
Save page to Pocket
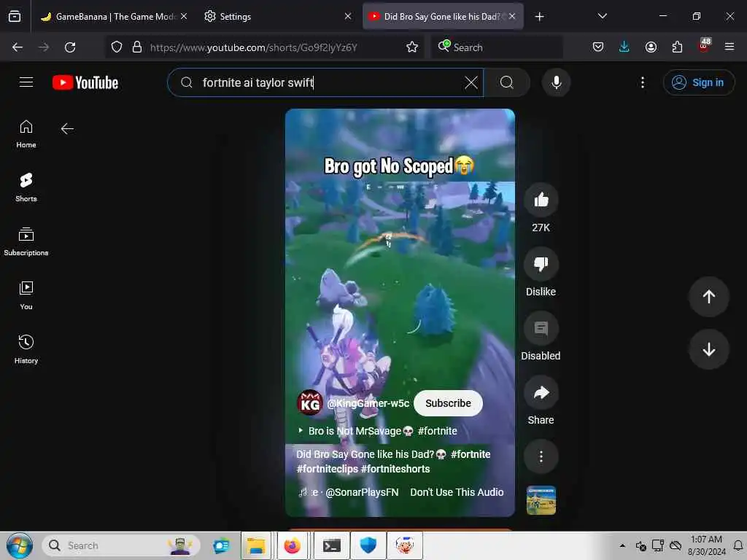[x=598, y=47]
